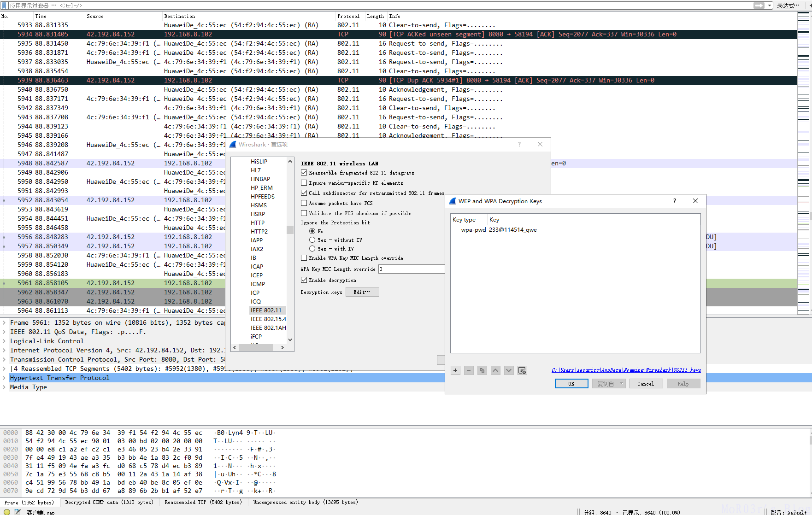812x515 pixels.
Task: Click the help question mark in Decryption Keys dialog
Action: [675, 201]
